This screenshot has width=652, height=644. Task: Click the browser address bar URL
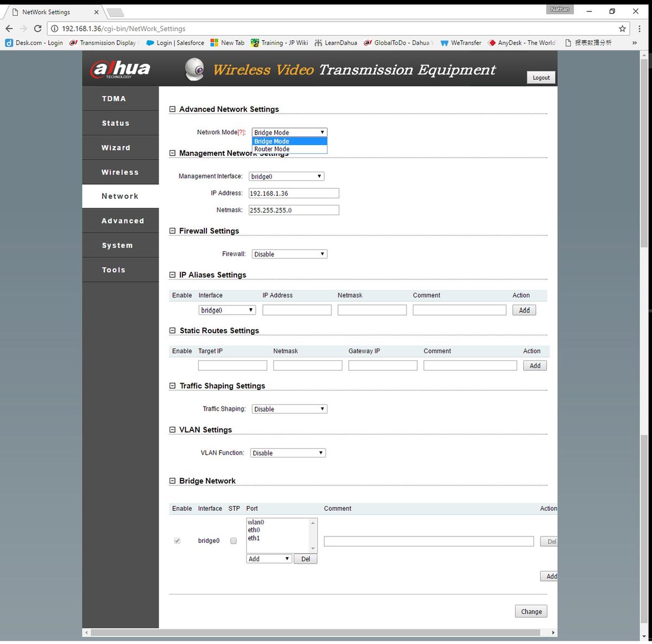[x=124, y=29]
